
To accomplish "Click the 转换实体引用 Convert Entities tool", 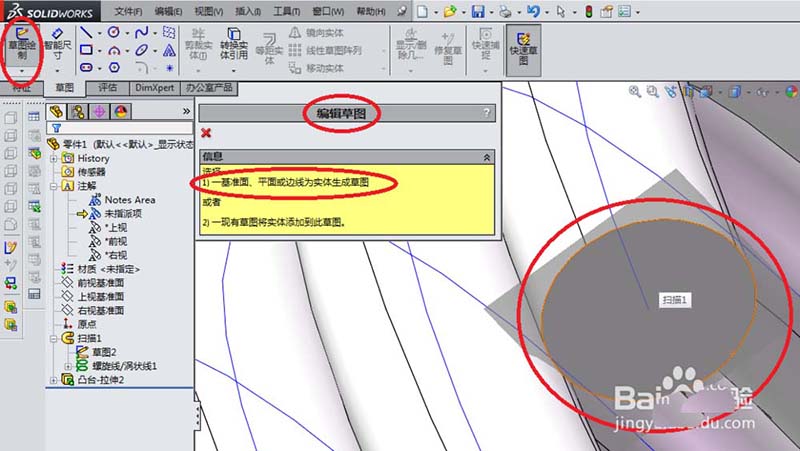I will [x=234, y=44].
